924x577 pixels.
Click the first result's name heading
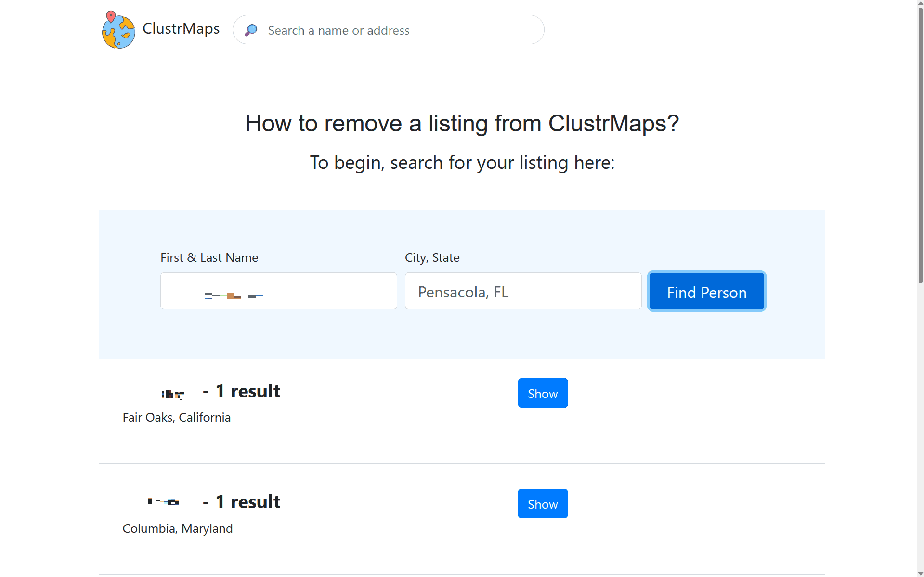[x=172, y=392]
